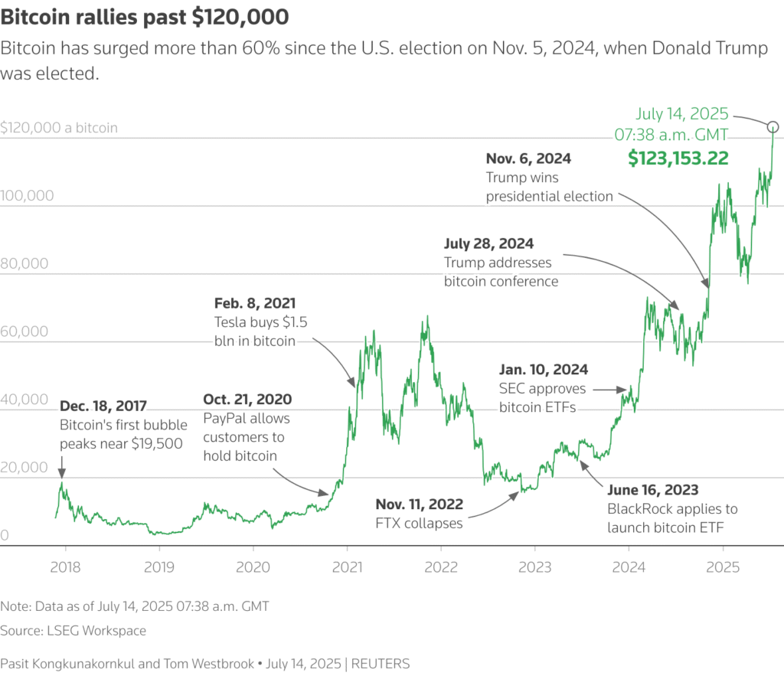Select the 20,000 y-axis label
This screenshot has width=784, height=676.
(x=27, y=467)
